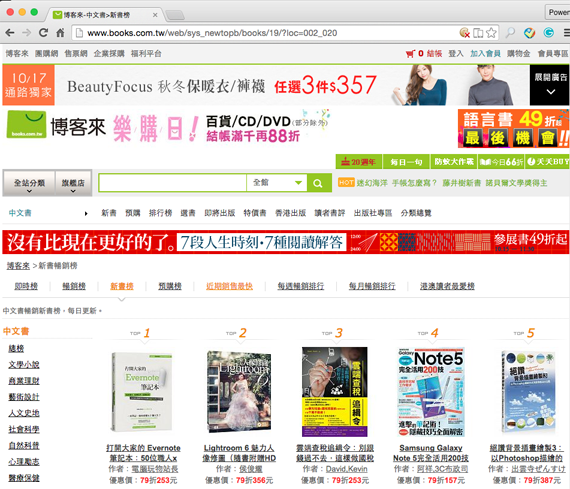Open the 即將出版 nav item

pyautogui.click(x=220, y=213)
